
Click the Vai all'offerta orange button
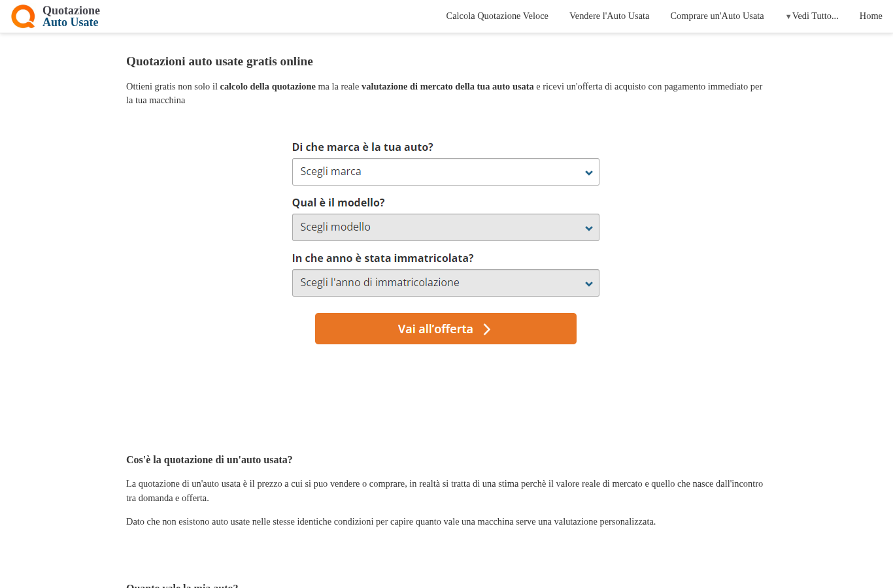[x=445, y=329]
